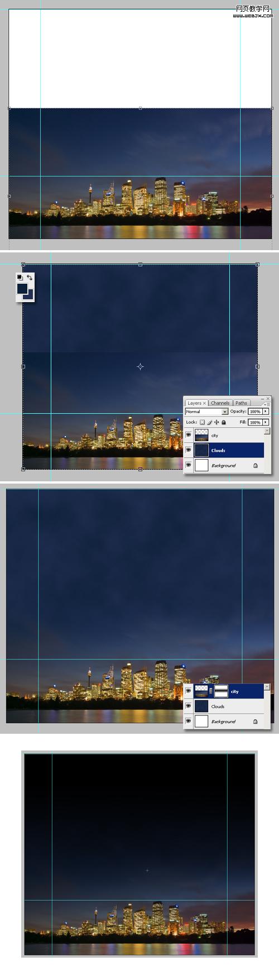The height and width of the screenshot is (980, 279).
Task: Select Background layer thumbnail in full Layers panel
Action: click(201, 465)
